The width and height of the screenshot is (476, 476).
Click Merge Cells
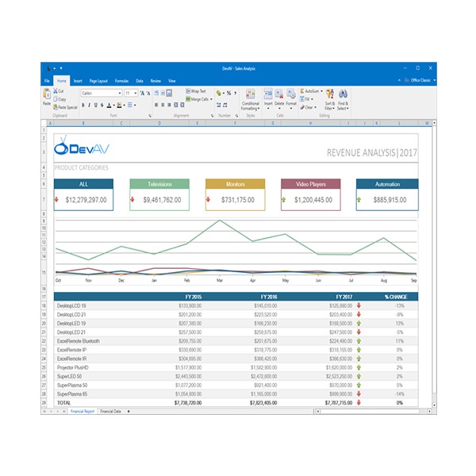[x=197, y=99]
